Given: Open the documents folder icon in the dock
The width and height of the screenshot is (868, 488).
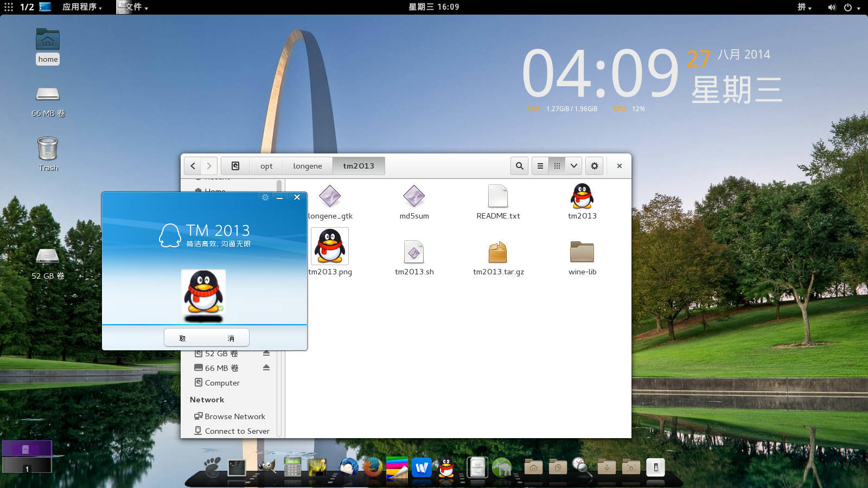Looking at the screenshot, I should [558, 467].
